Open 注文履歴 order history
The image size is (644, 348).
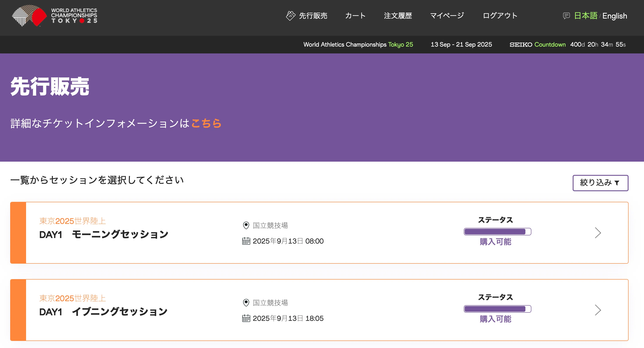tap(398, 16)
